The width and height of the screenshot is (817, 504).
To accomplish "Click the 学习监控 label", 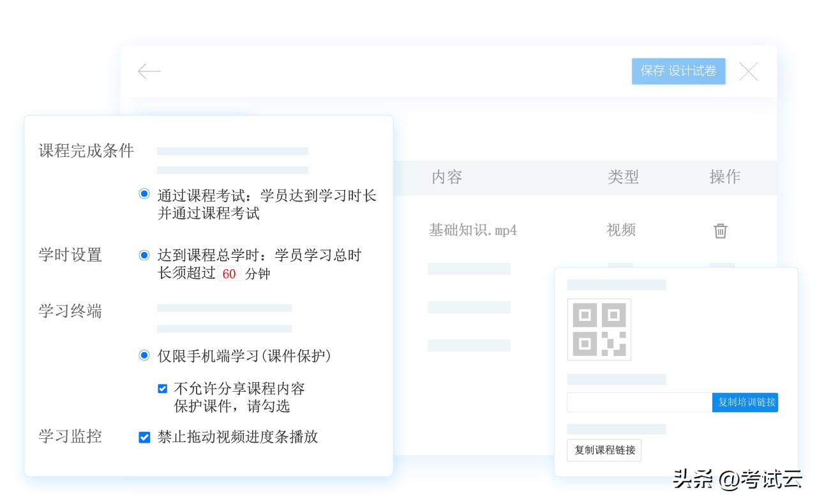I will [x=70, y=436].
